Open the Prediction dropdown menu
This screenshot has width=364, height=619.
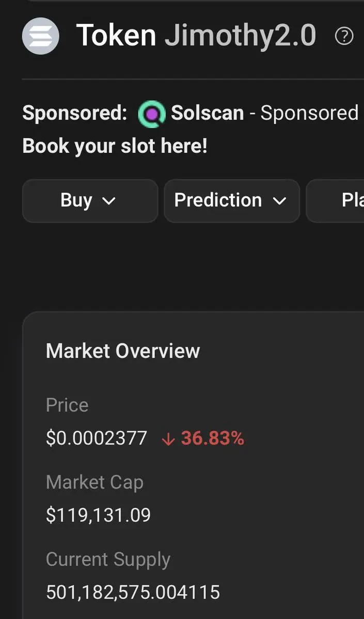coord(232,200)
